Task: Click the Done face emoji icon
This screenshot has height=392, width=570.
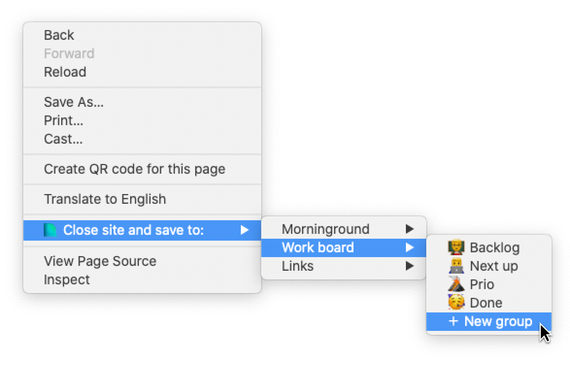Action: click(x=456, y=303)
